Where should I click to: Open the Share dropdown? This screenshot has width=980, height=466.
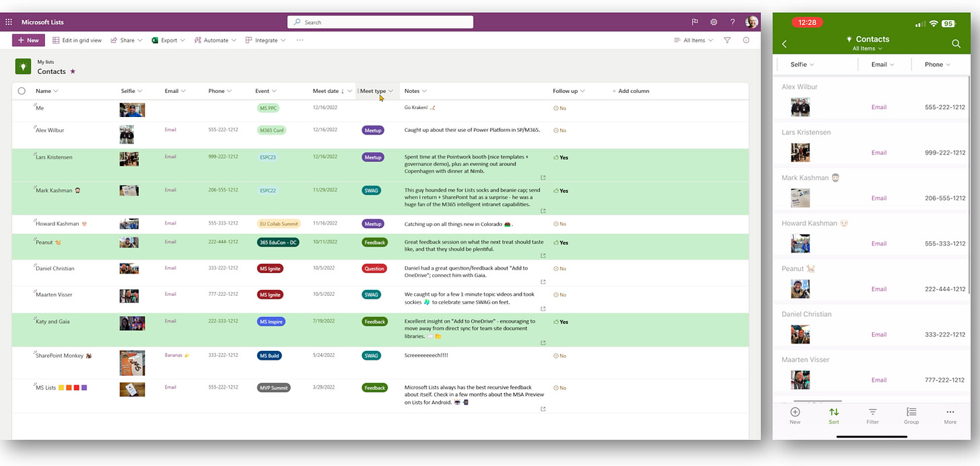(127, 40)
